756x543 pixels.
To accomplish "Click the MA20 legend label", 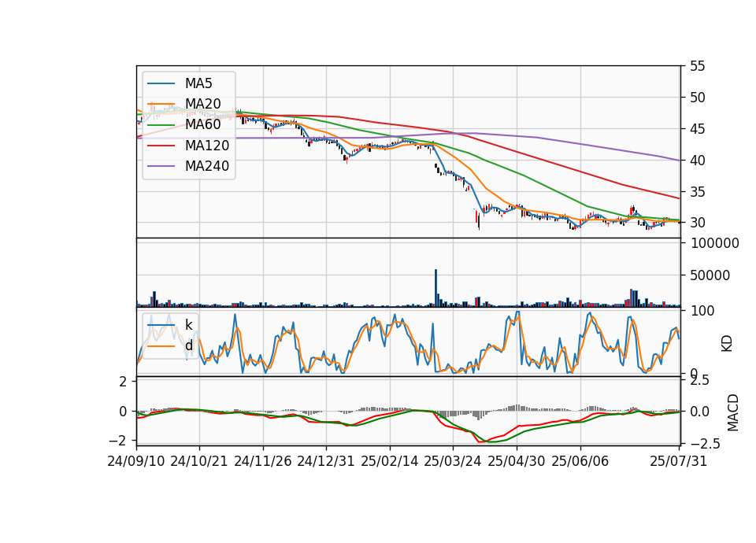I will (x=202, y=104).
